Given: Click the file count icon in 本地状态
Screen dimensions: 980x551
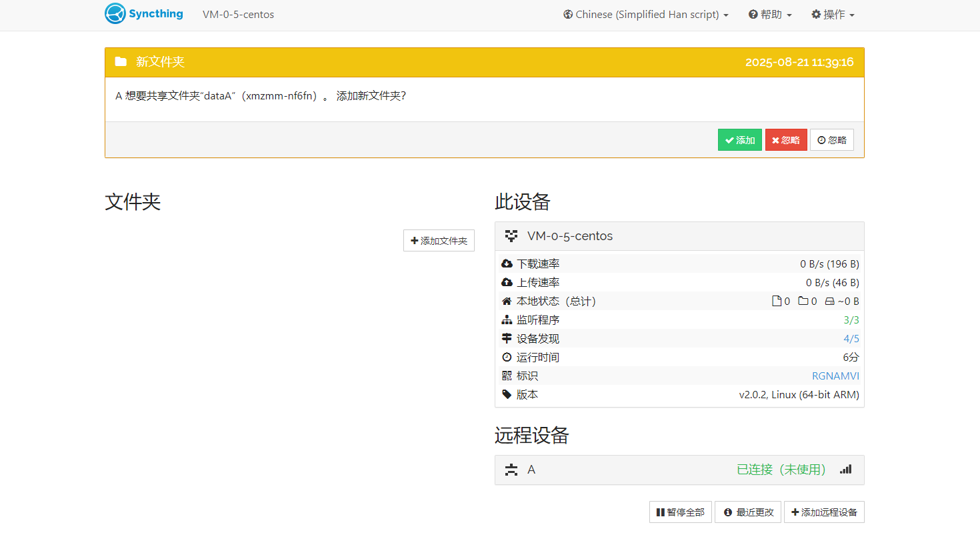Looking at the screenshot, I should tap(776, 301).
